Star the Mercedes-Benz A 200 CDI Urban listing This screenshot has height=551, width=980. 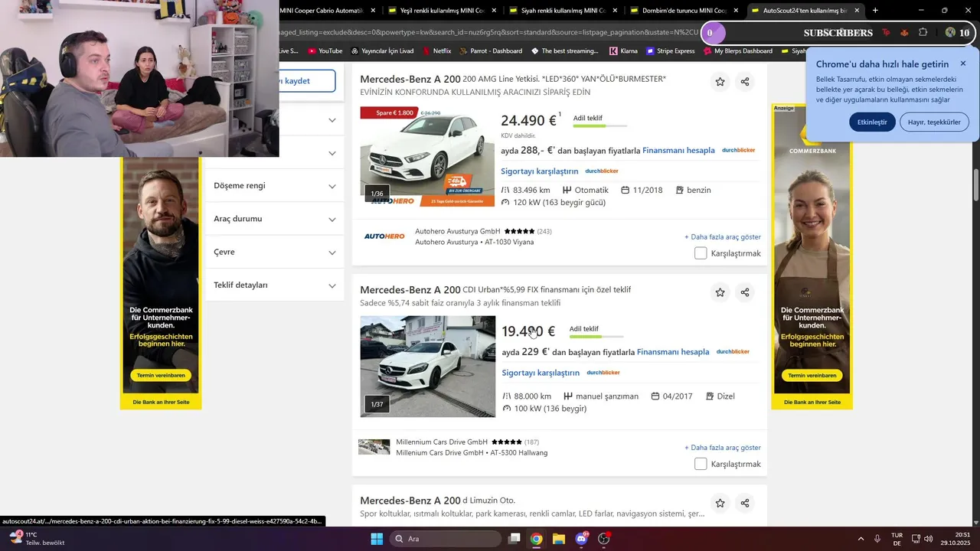coord(720,292)
